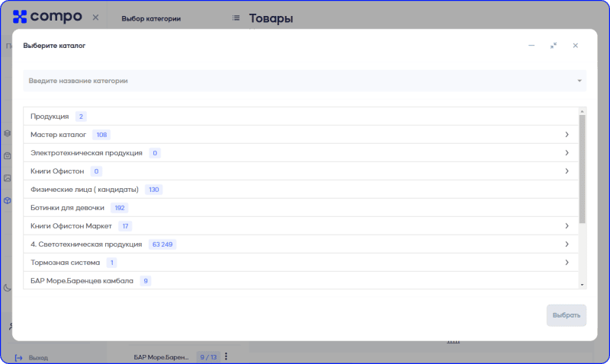This screenshot has height=364, width=610.
Task: Click the 108 badge on Мастер каталог
Action: pos(101,135)
